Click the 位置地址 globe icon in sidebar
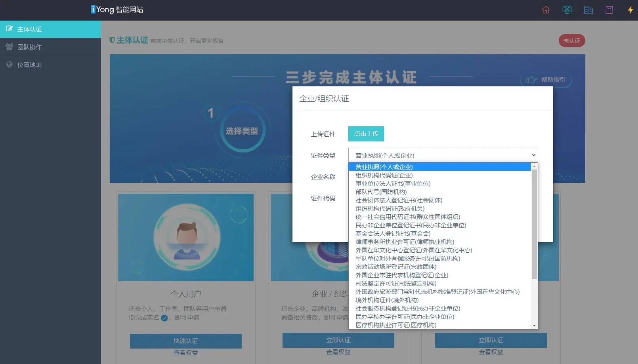This screenshot has width=638, height=364. click(9, 65)
